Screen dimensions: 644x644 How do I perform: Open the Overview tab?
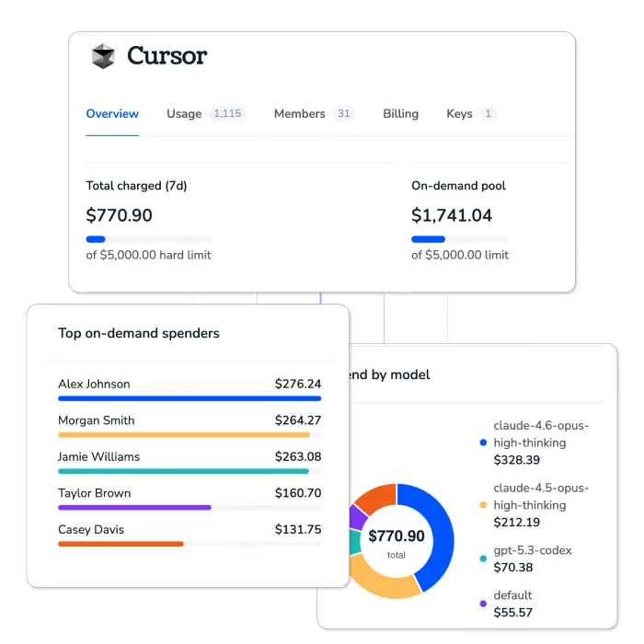coord(112,114)
